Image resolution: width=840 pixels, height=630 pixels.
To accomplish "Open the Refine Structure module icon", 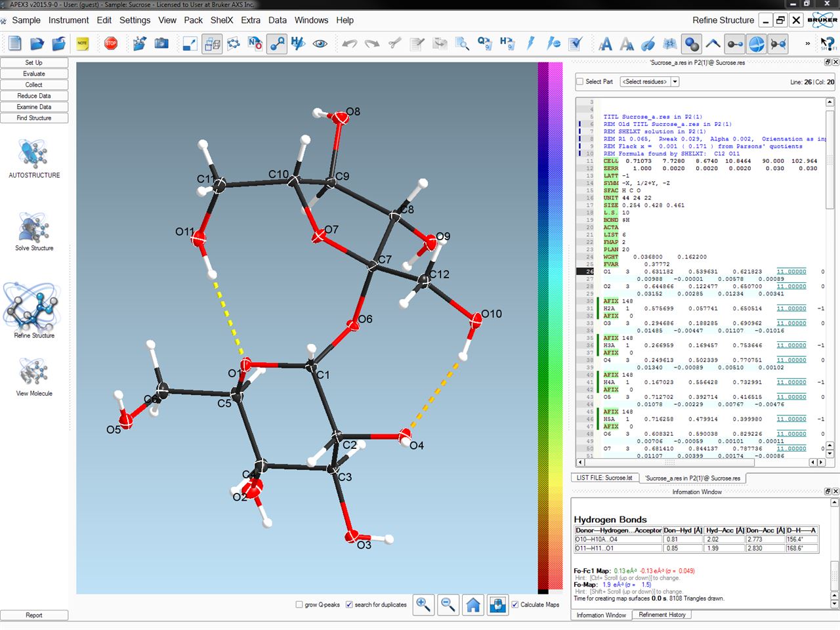I will (x=34, y=310).
